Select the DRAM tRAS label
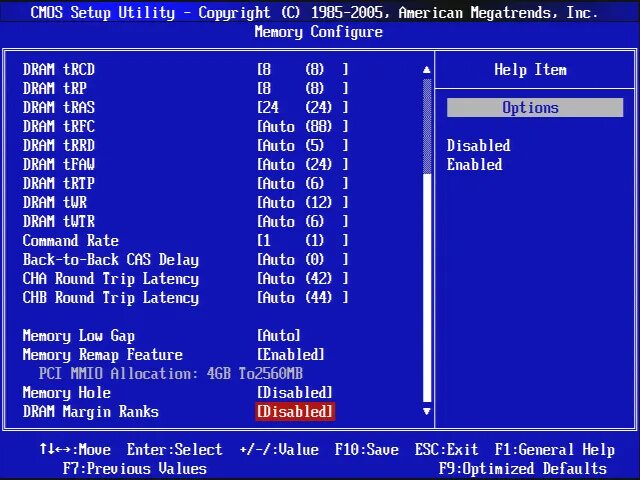This screenshot has height=480, width=640. coord(59,107)
